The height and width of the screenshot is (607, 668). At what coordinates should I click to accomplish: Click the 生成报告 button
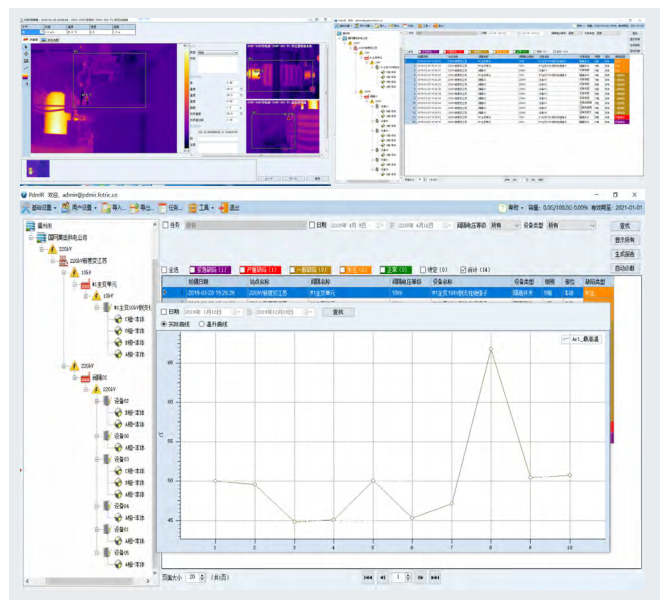click(625, 255)
